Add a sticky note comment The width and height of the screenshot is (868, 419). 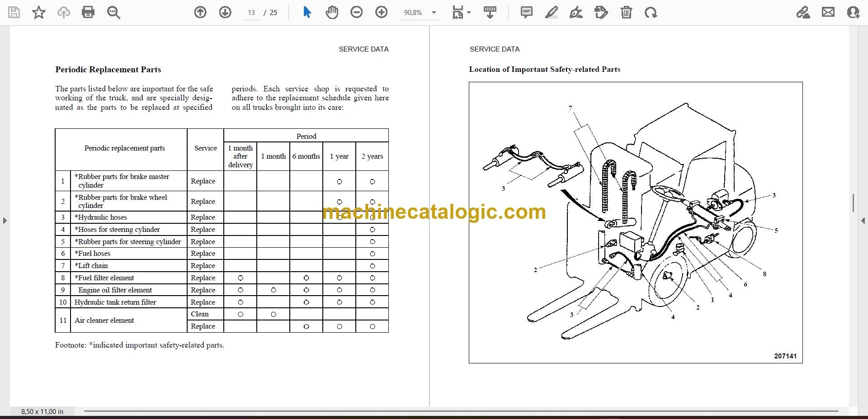click(x=527, y=12)
